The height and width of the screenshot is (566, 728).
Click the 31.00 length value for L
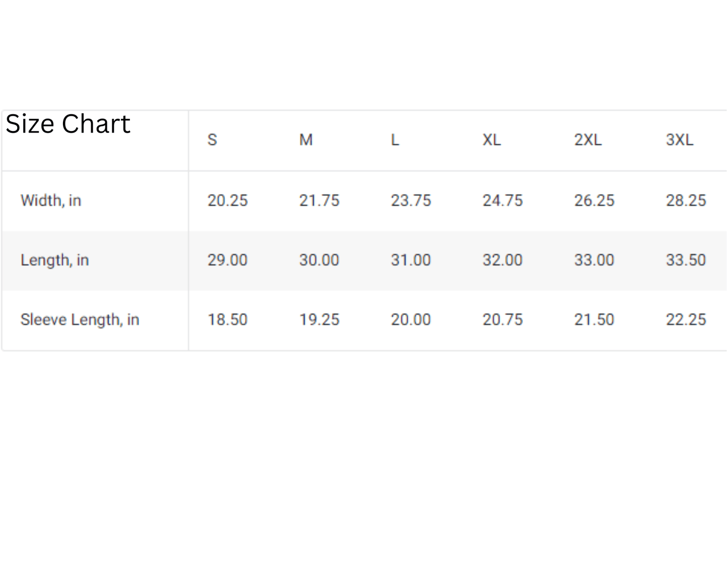(411, 260)
